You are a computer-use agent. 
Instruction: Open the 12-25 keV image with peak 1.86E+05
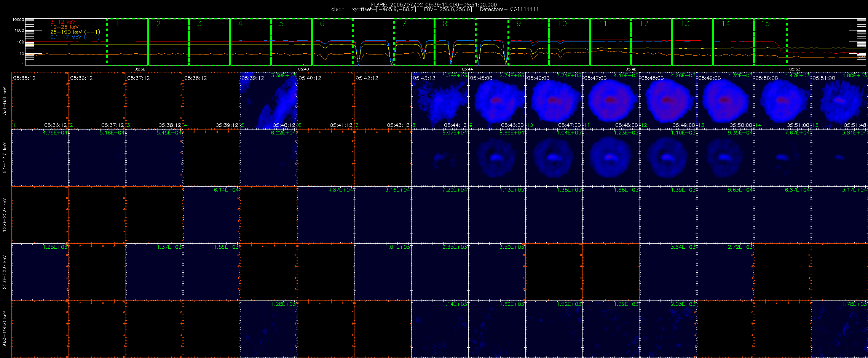(611, 215)
